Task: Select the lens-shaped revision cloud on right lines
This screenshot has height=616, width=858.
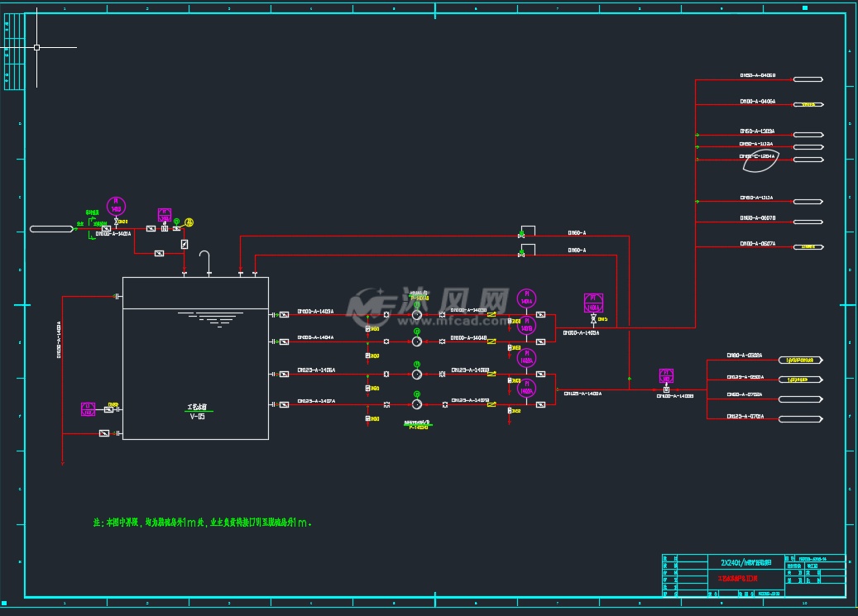Action: click(x=760, y=161)
